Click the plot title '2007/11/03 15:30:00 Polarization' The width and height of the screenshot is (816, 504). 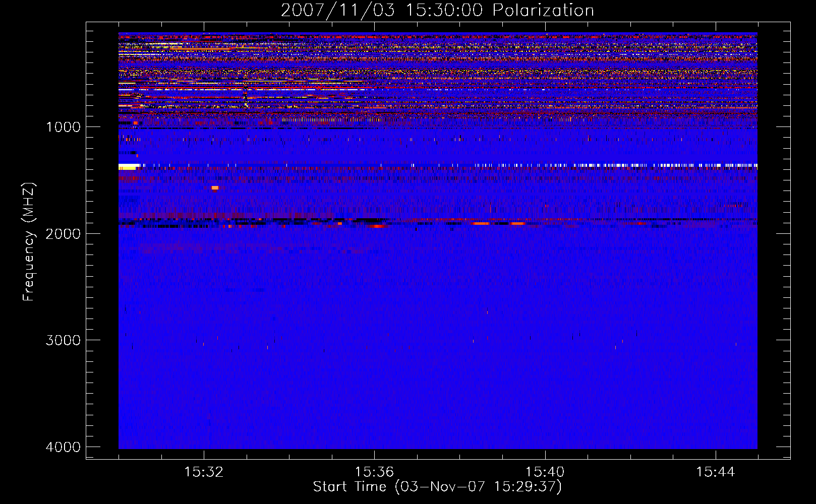tap(437, 11)
